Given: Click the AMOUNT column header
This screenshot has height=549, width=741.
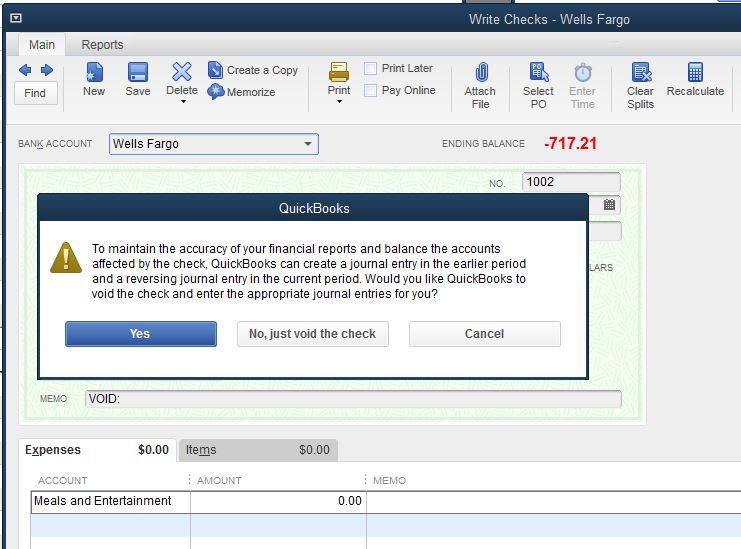Looking at the screenshot, I should point(219,480).
